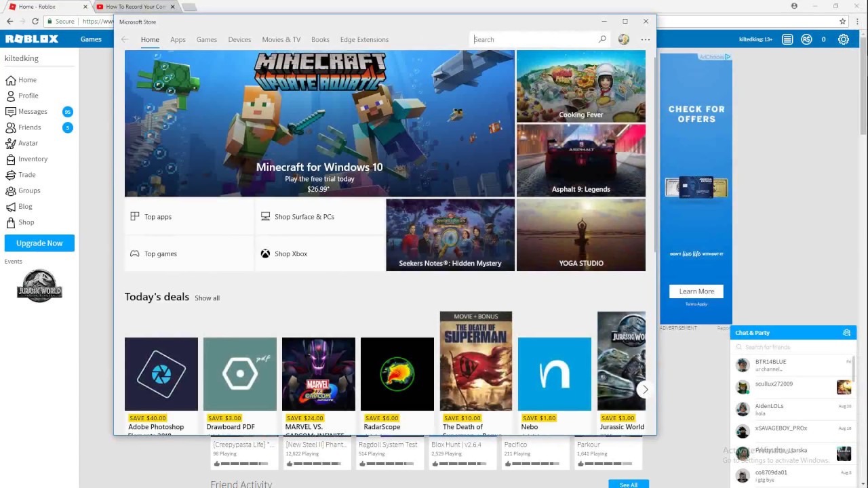
Task: Click the Messages envelope icon in sidebar
Action: click(x=11, y=111)
